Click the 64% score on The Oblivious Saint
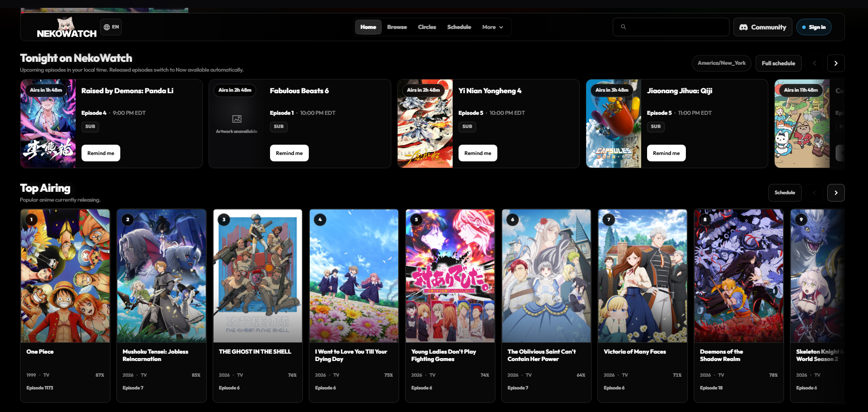Image resolution: width=868 pixels, height=412 pixels. 581,375
